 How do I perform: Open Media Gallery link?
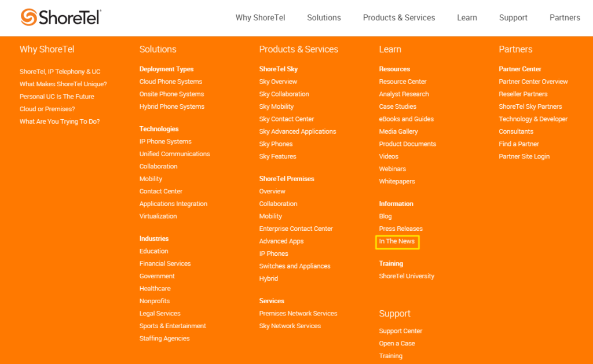coord(398,131)
